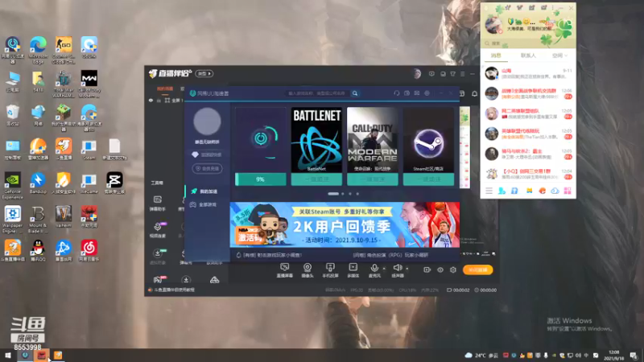Click the taskbar clock showing 12:08
Screen dimensions: 644x362
pos(614,356)
